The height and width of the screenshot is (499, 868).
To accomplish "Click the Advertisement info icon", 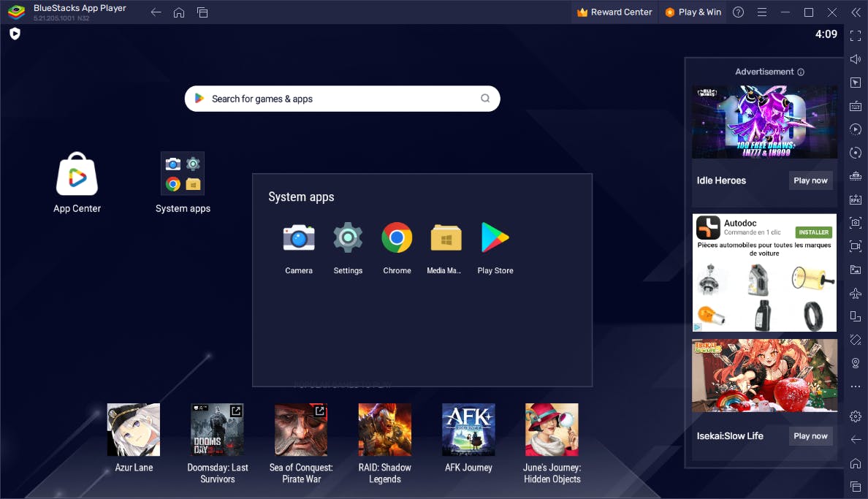I will [801, 72].
